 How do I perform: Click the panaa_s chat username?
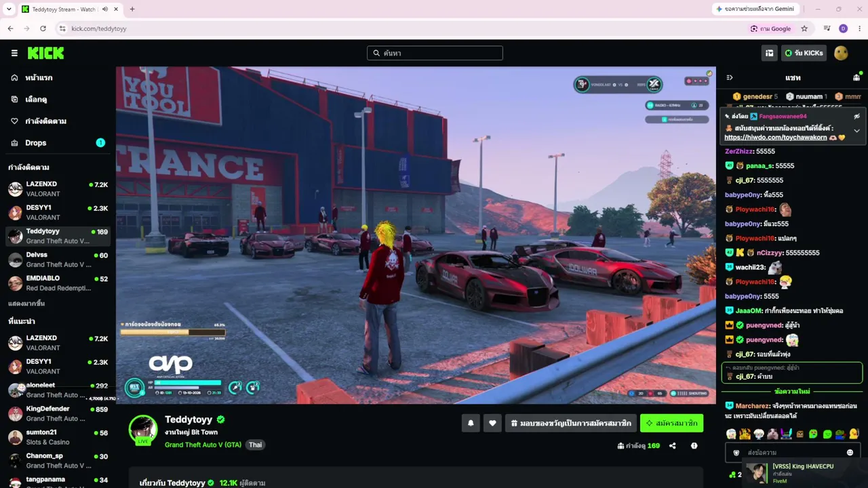pyautogui.click(x=759, y=166)
